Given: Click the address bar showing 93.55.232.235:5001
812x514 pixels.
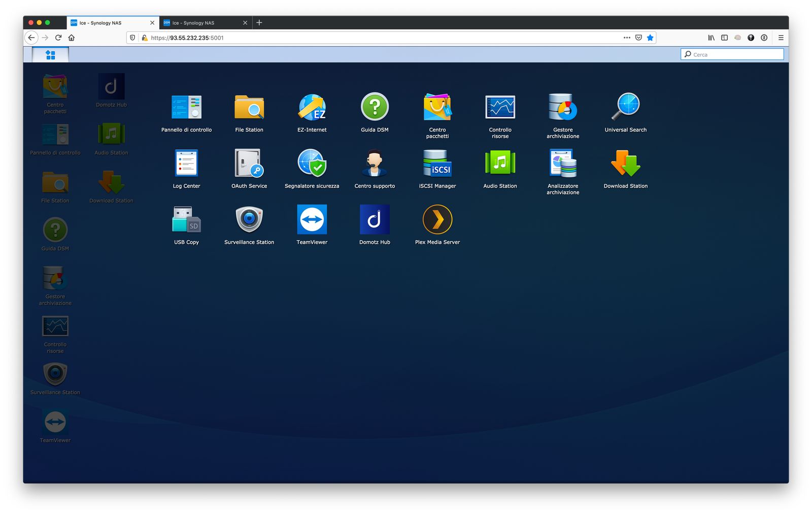Looking at the screenshot, I should pyautogui.click(x=391, y=38).
